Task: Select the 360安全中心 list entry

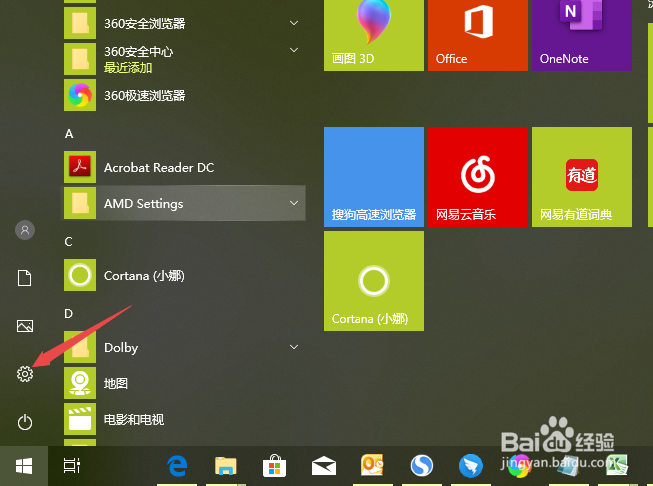Action: point(184,59)
